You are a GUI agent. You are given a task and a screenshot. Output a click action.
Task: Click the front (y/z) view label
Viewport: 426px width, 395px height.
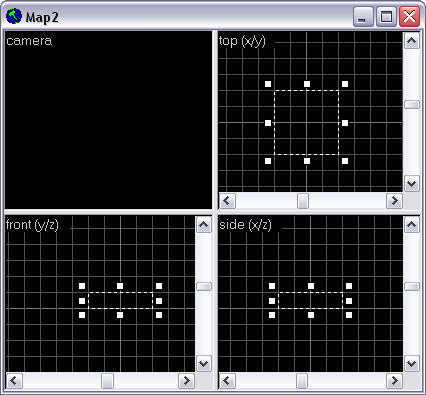(32, 225)
